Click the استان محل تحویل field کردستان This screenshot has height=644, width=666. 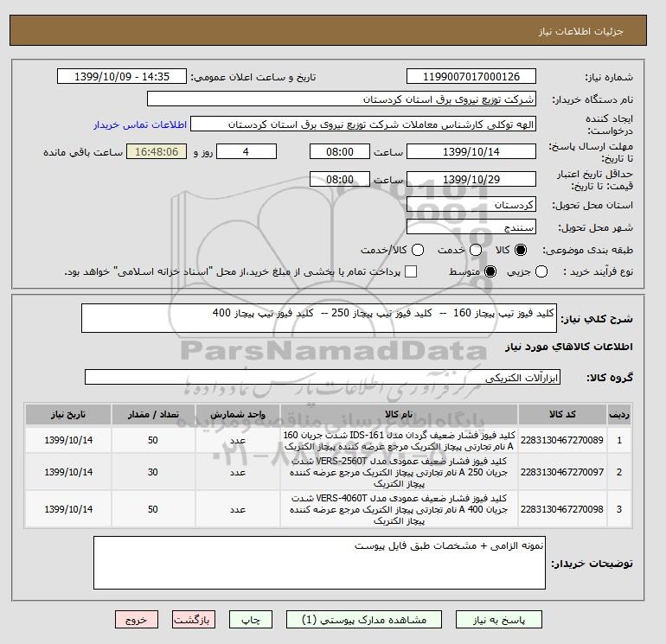(x=471, y=205)
